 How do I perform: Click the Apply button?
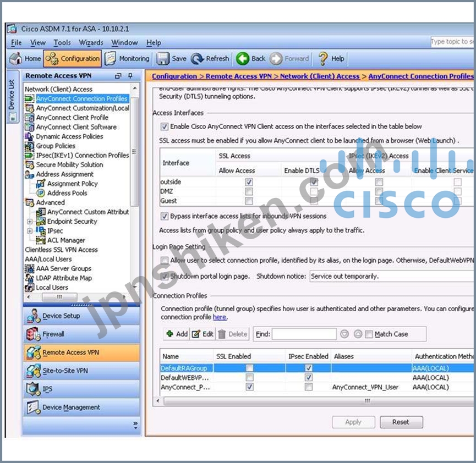click(x=353, y=422)
